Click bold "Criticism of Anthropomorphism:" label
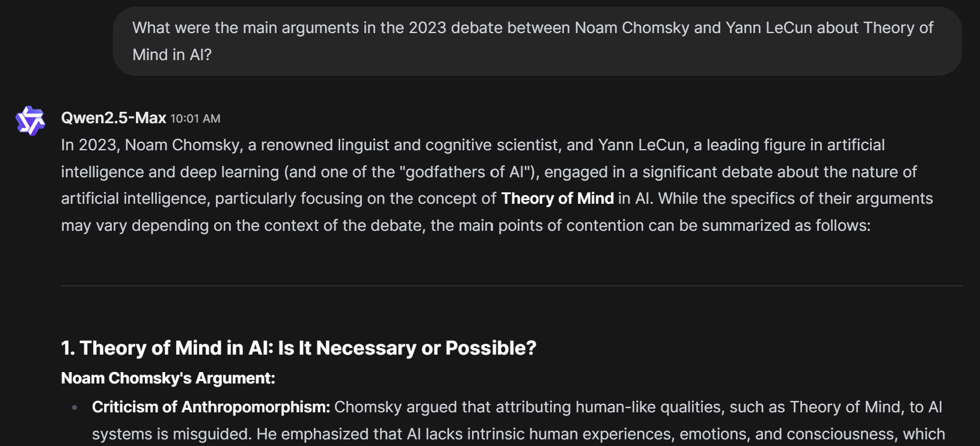 (211, 407)
